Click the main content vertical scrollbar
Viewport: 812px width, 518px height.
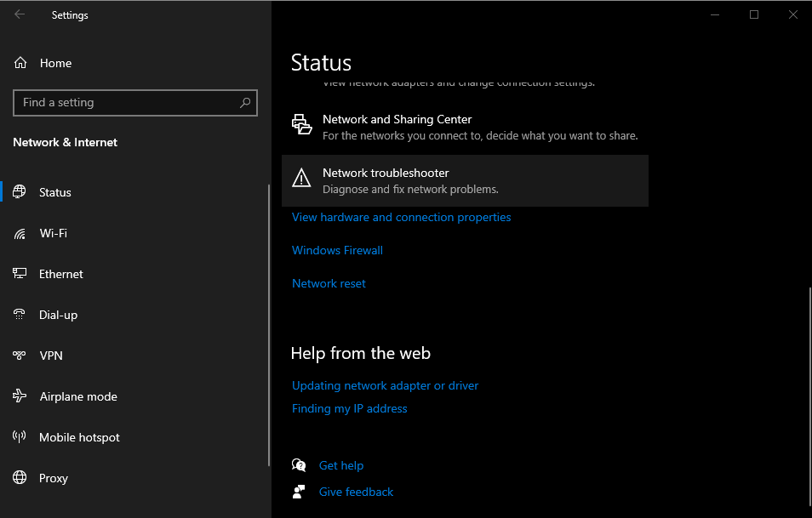(x=809, y=396)
